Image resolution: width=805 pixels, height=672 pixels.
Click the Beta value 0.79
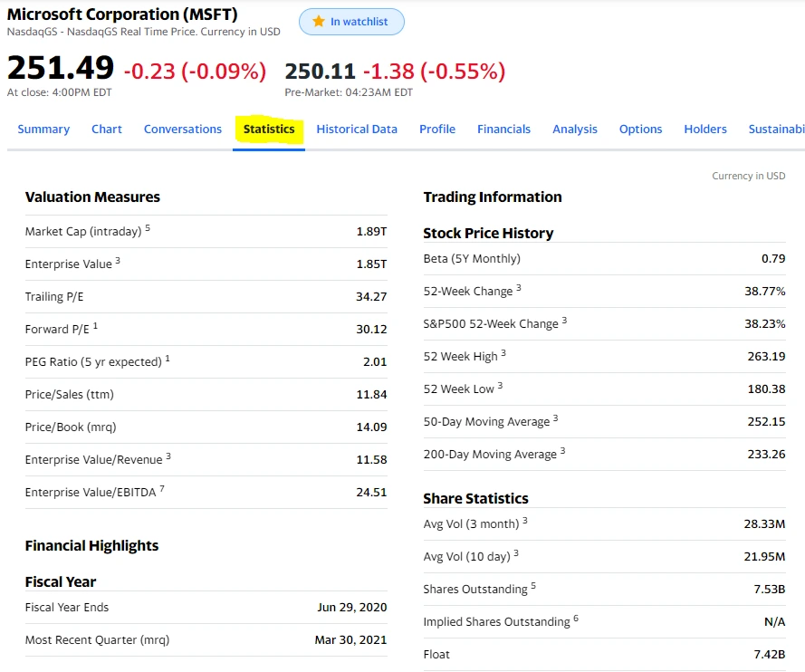pos(773,259)
